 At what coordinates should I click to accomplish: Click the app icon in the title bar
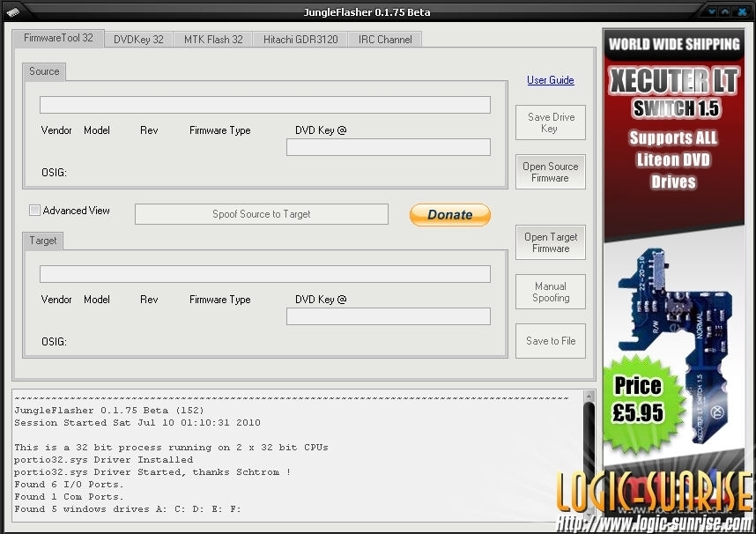pos(12,11)
